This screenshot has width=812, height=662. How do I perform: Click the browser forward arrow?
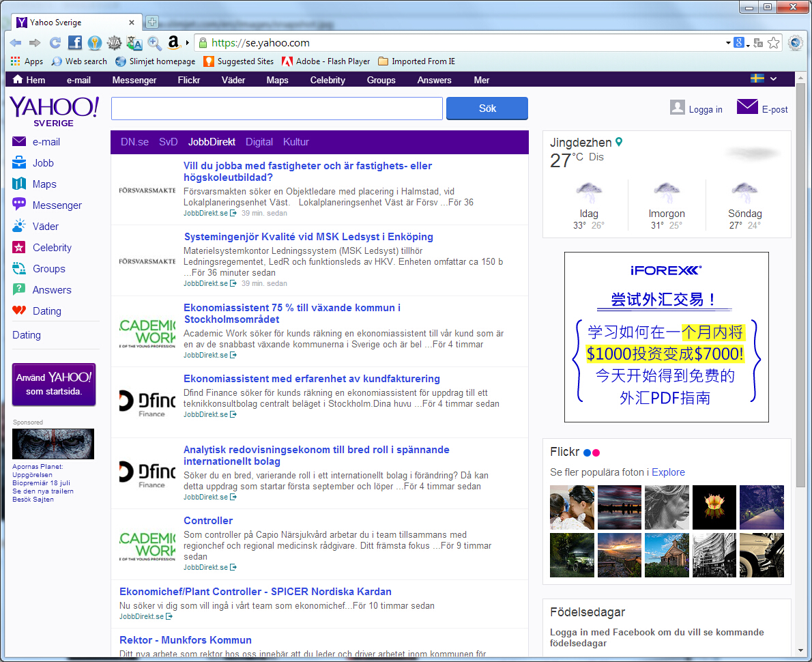coord(35,43)
